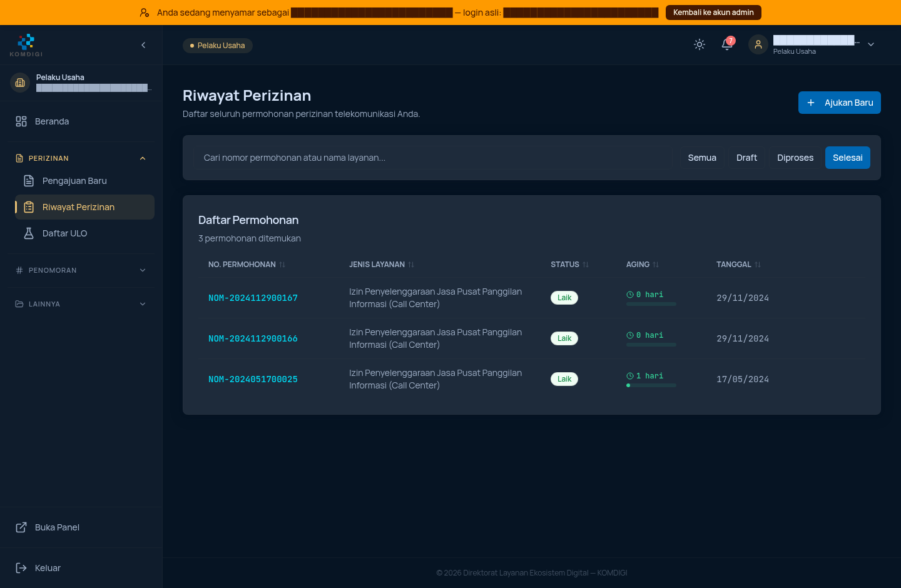Click the plus icon on Ajukan Baru
The height and width of the screenshot is (588, 901).
[811, 103]
